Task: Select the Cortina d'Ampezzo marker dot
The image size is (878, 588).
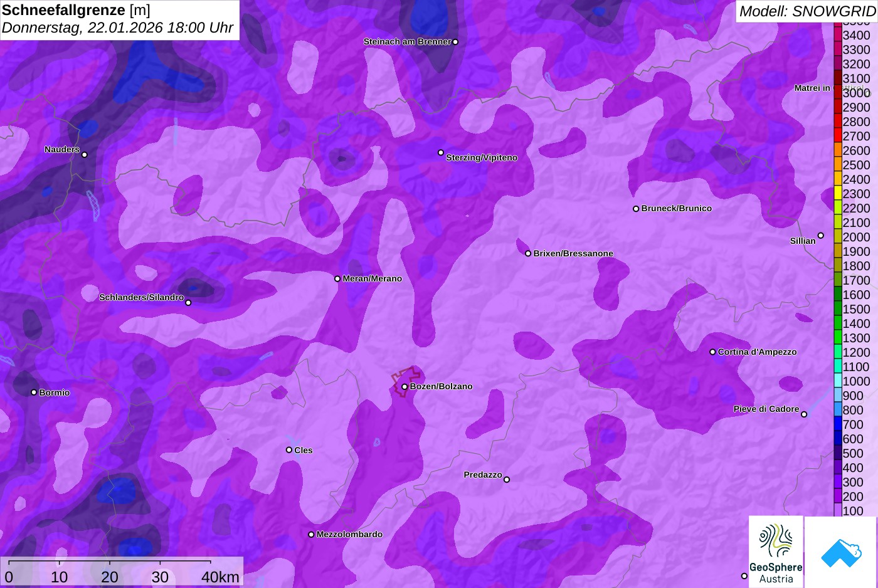Action: coord(712,352)
